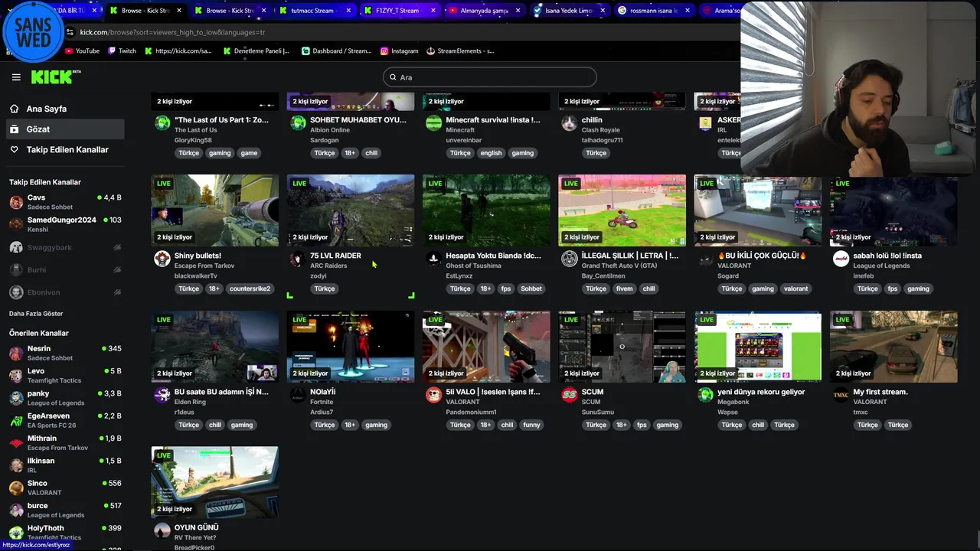Click the heart icon for Takip Edilen Kanallar
This screenshot has width=980, height=551.
click(15, 150)
